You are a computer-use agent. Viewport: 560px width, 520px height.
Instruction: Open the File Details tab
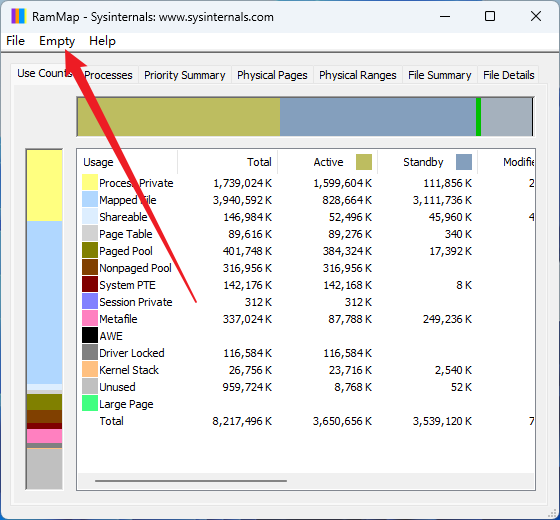click(x=509, y=75)
